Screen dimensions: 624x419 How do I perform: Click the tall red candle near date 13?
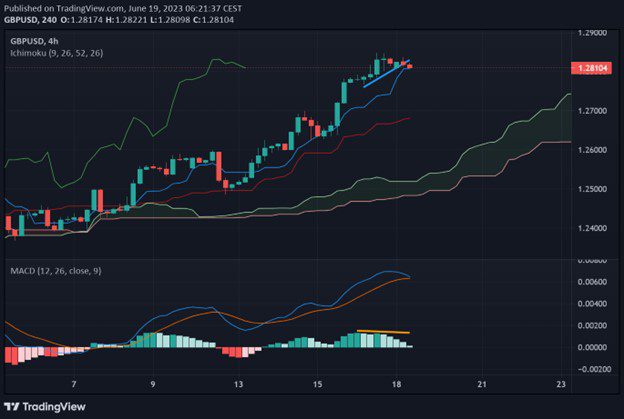218,167
